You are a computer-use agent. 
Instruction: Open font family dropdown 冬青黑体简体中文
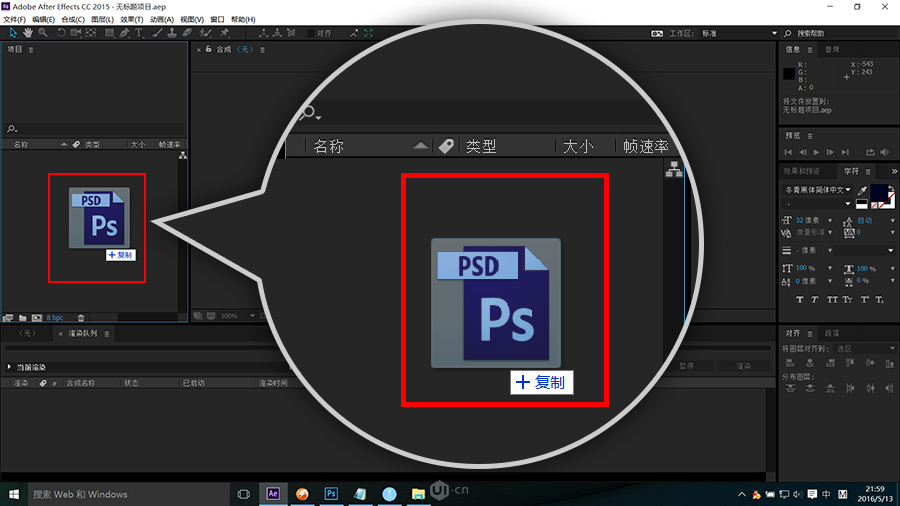(817, 190)
